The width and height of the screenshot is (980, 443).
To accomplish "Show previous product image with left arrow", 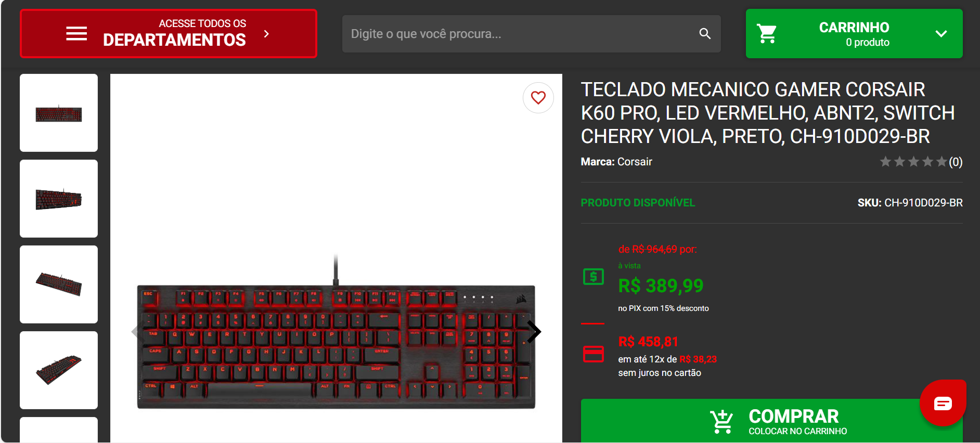I will 135,332.
